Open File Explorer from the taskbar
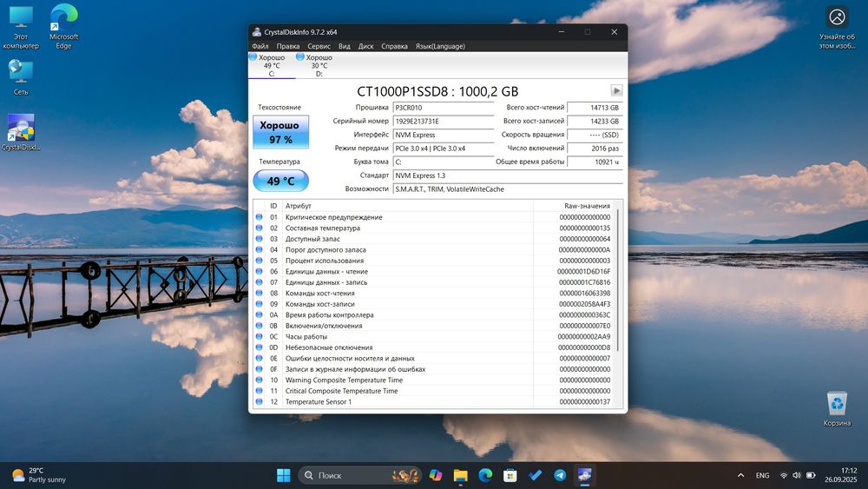This screenshot has height=489, width=868. 460,475
